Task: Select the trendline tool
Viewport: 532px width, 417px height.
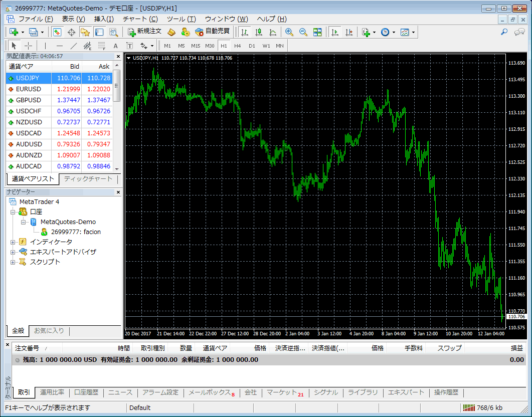Action: click(x=74, y=46)
